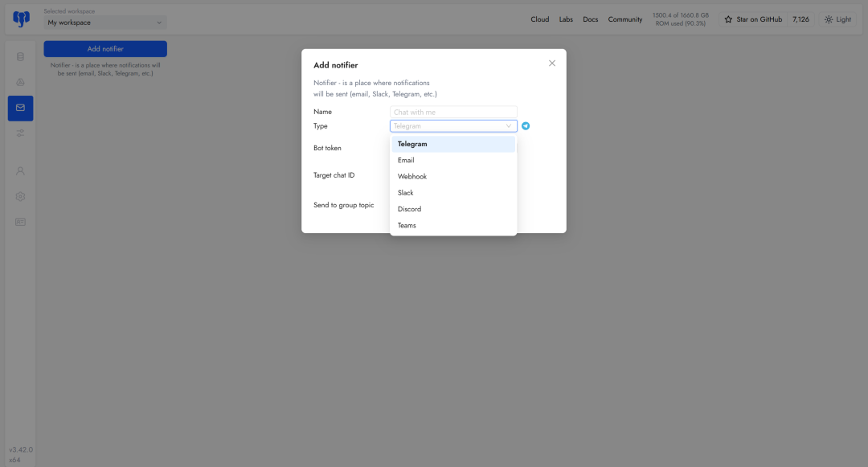Close the Add notifier dialog

[552, 63]
